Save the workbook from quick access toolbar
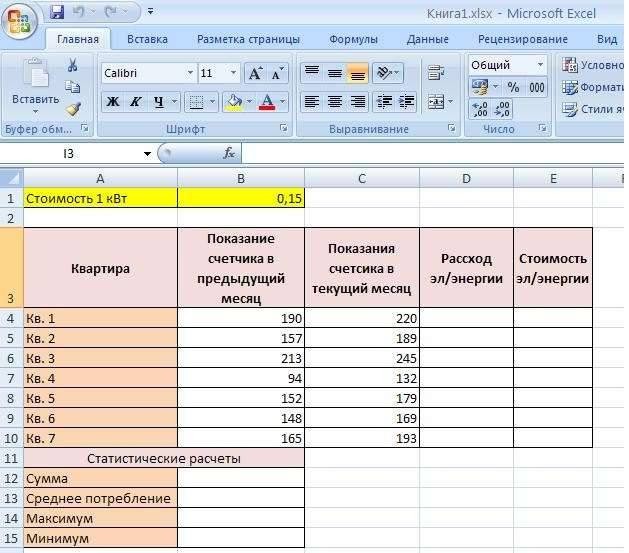Image resolution: width=629 pixels, height=553 pixels. (x=57, y=13)
